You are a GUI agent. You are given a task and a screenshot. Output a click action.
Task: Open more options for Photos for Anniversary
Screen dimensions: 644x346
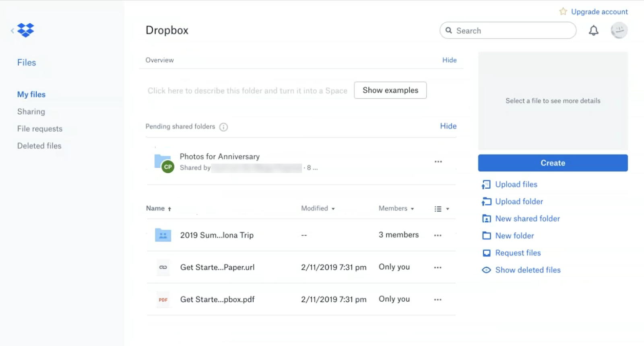(x=438, y=162)
